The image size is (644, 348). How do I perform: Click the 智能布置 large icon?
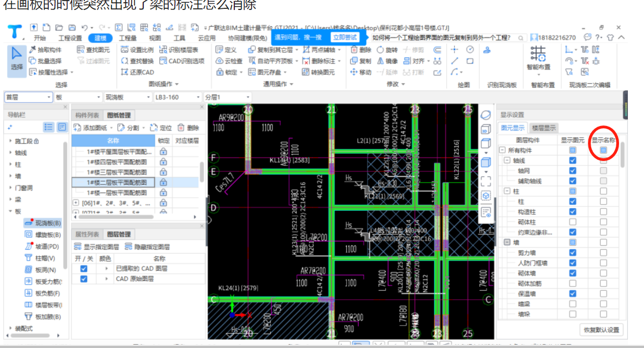(x=538, y=58)
